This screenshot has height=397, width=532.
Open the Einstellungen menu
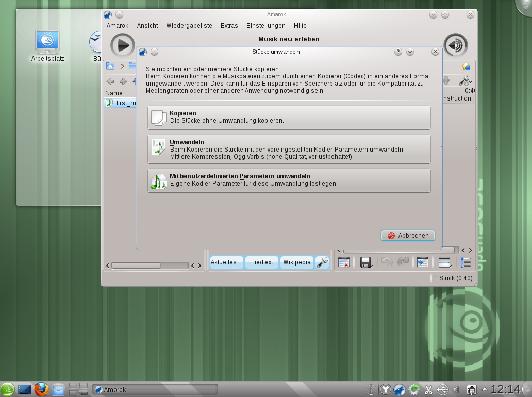pos(265,26)
